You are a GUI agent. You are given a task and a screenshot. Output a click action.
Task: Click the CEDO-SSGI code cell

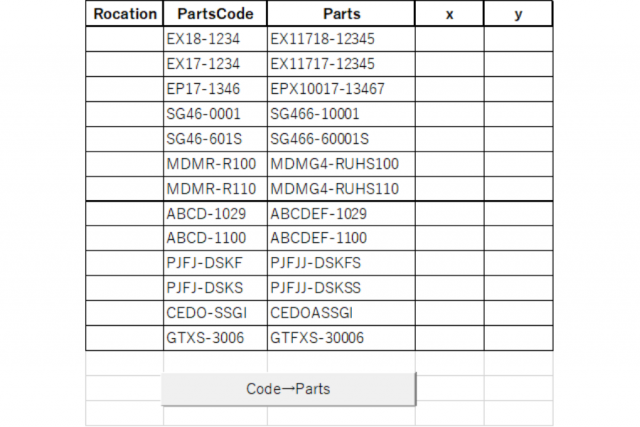pos(215,314)
